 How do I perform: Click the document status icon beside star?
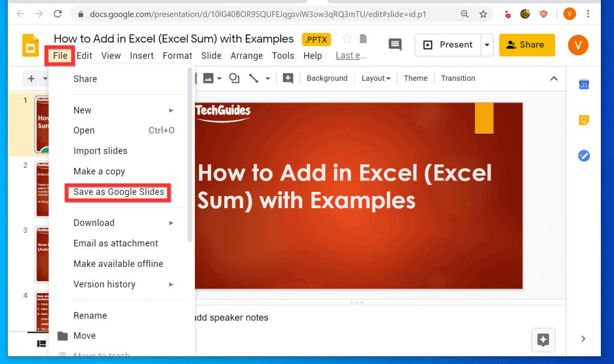click(363, 38)
